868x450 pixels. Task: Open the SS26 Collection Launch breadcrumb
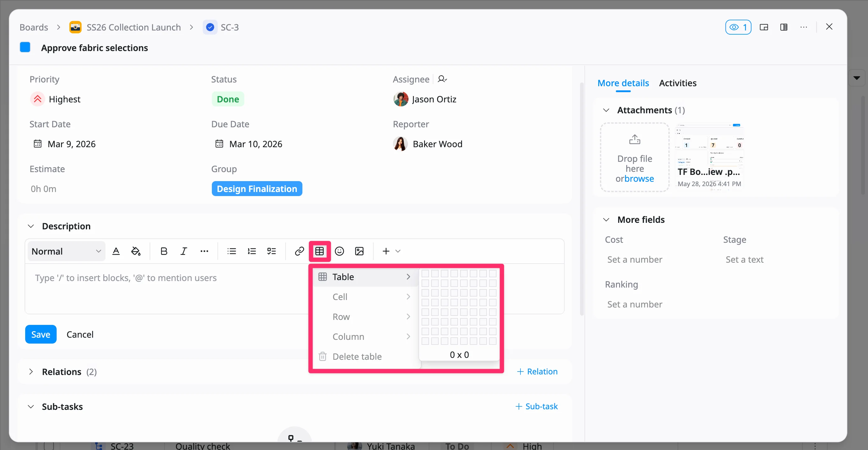[x=133, y=27]
